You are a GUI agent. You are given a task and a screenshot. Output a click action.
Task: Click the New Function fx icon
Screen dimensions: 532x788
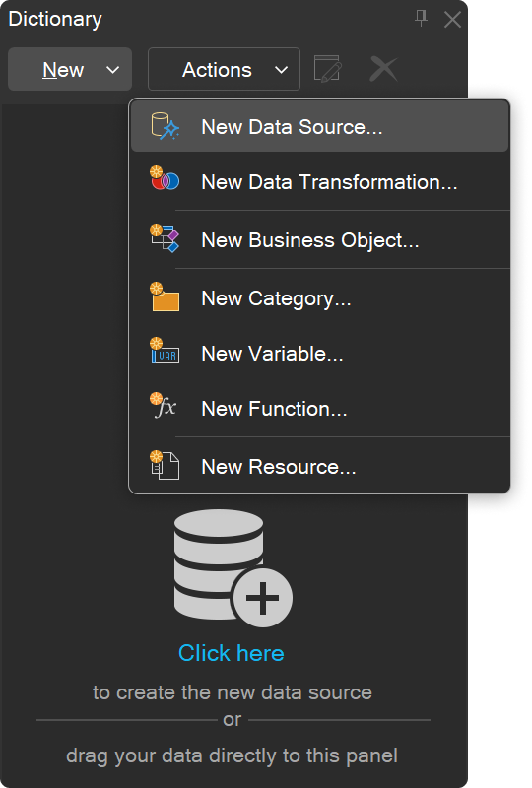tap(164, 405)
